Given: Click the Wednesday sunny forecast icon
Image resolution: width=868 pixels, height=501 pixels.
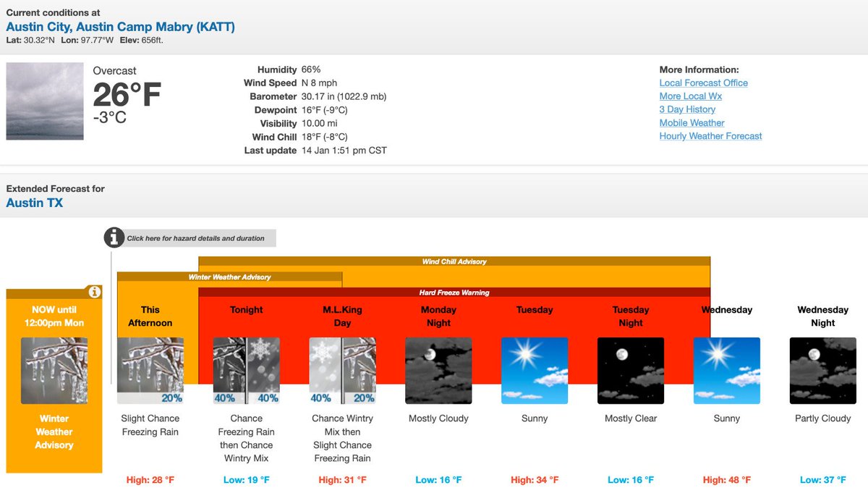Looking at the screenshot, I should (727, 371).
